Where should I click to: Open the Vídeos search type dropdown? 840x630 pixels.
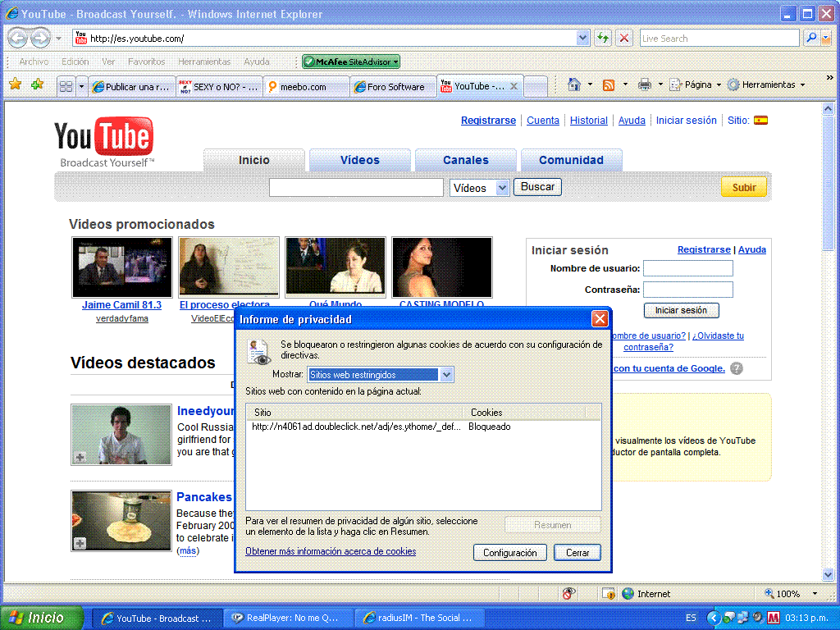(502, 188)
